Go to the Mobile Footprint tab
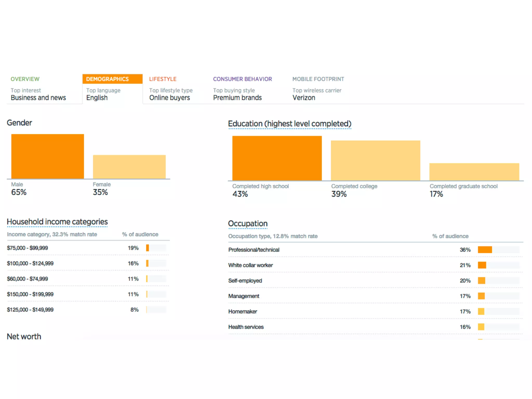Screen dimensions: 532x399 coord(318,79)
